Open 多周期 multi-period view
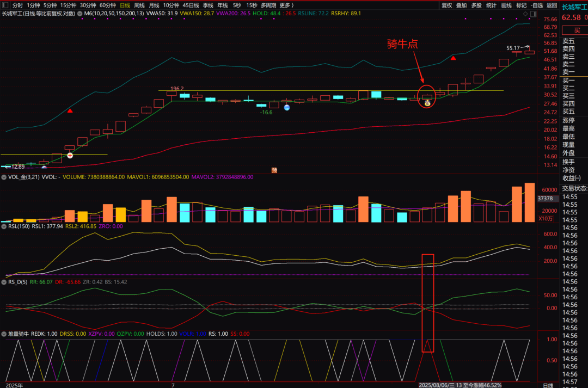The image size is (588, 388). [268, 5]
